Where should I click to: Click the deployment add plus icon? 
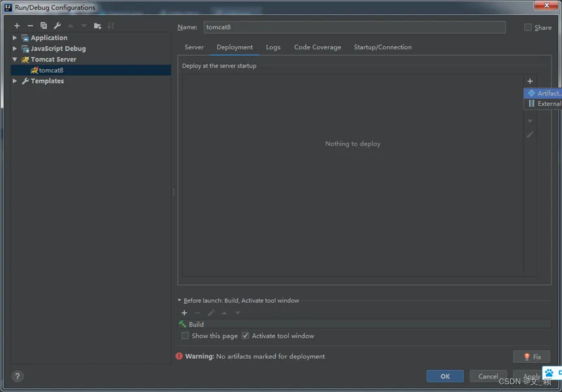pos(530,81)
